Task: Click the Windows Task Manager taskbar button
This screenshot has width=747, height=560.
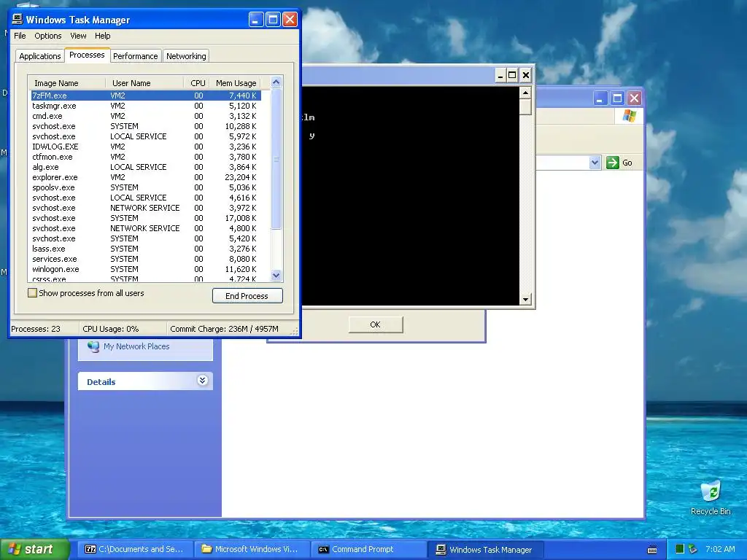Action: (486, 549)
